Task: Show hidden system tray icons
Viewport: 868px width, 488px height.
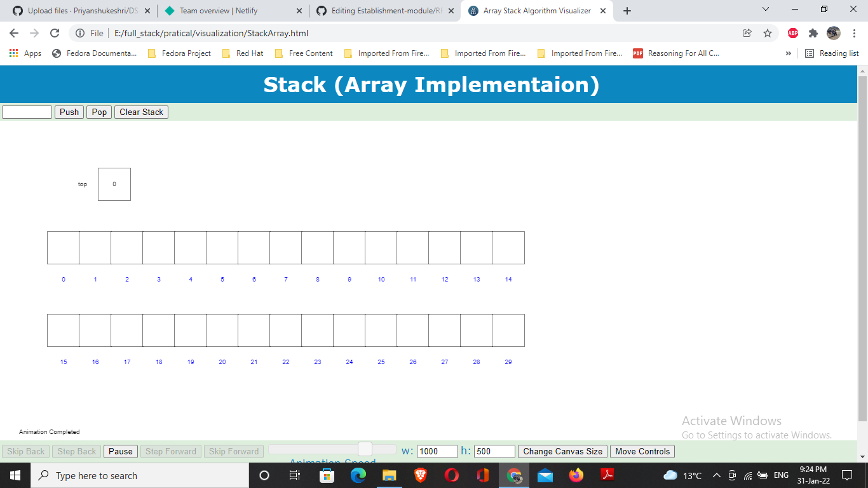Action: (717, 475)
